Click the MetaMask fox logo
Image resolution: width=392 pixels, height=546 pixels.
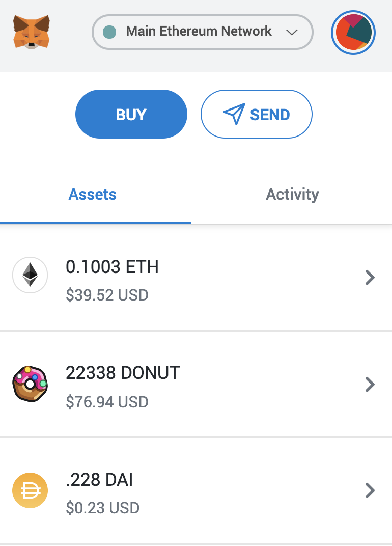pos(32,32)
